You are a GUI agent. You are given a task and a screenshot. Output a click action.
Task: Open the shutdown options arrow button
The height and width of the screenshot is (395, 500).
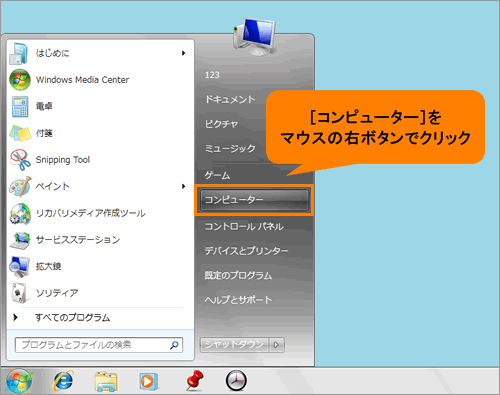coord(277,345)
